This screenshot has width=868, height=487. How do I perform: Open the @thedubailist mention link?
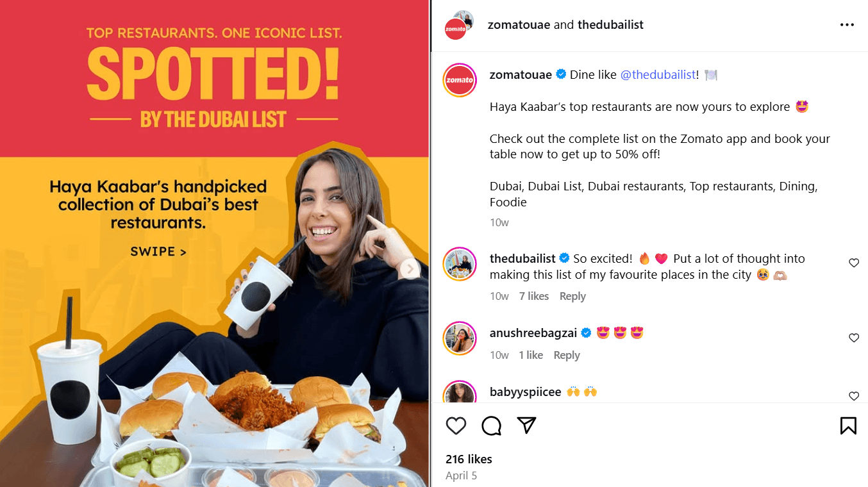(x=658, y=74)
